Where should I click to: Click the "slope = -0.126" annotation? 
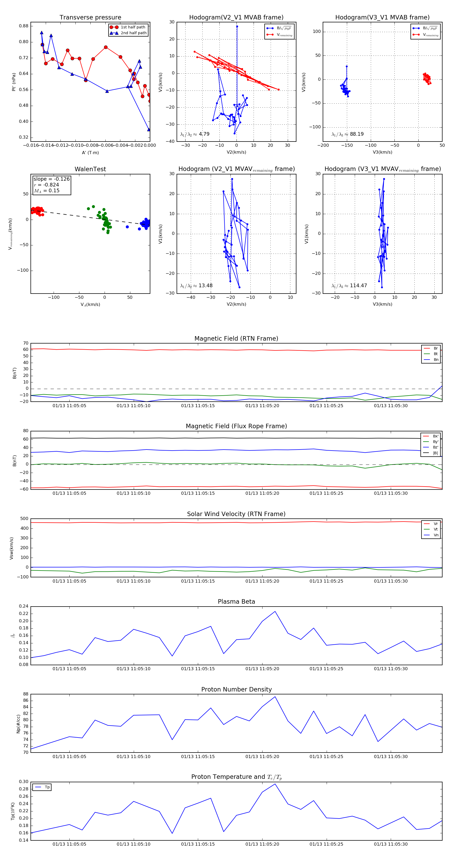(x=52, y=179)
